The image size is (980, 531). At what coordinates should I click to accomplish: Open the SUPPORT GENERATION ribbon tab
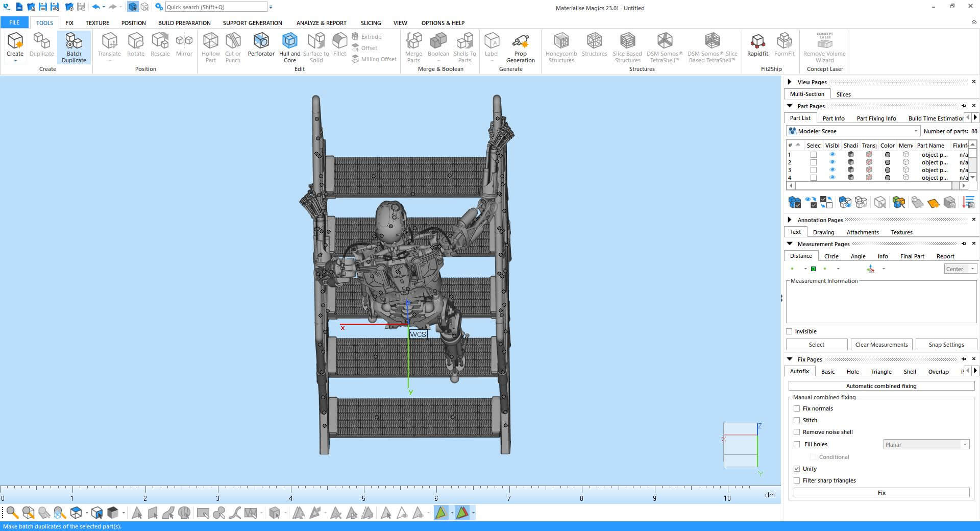click(252, 23)
